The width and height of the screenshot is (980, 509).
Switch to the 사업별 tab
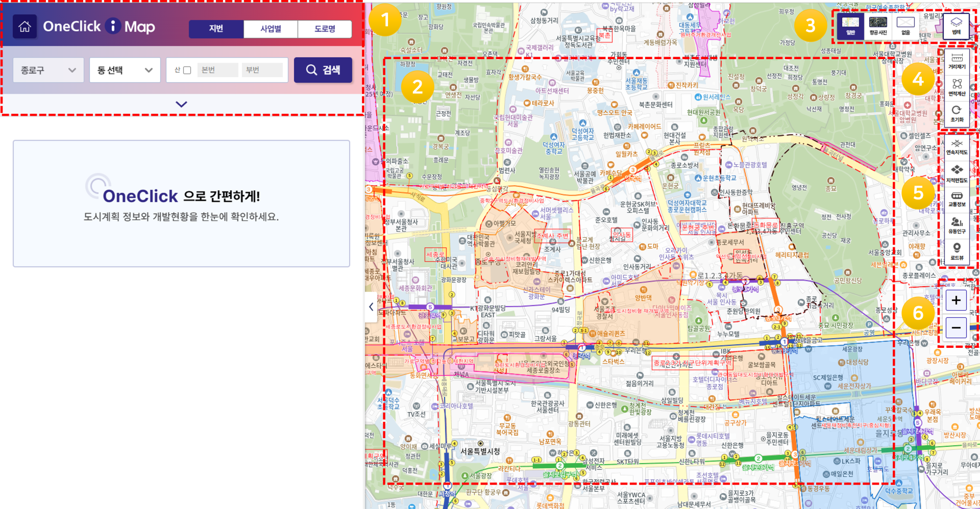(271, 29)
